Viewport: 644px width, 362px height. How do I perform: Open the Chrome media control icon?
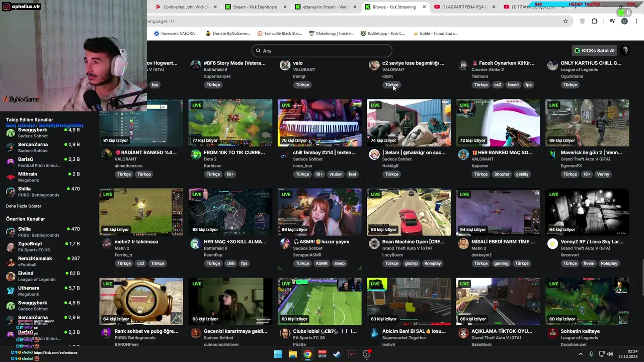tap(612, 21)
